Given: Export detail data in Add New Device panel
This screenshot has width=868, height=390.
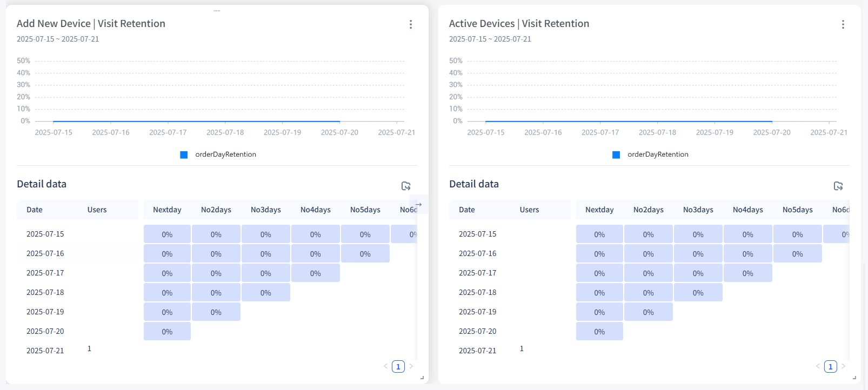Looking at the screenshot, I should click(x=406, y=186).
